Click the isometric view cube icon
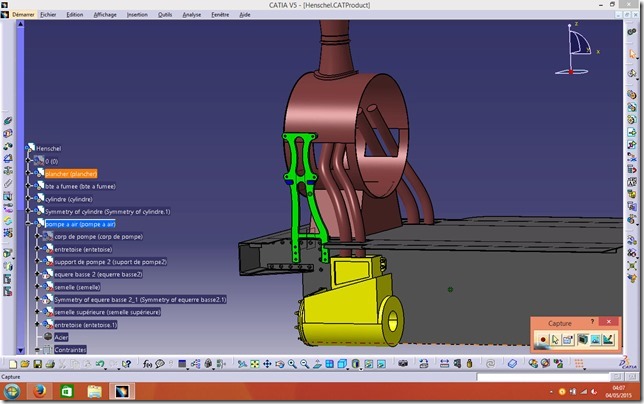 [342, 364]
